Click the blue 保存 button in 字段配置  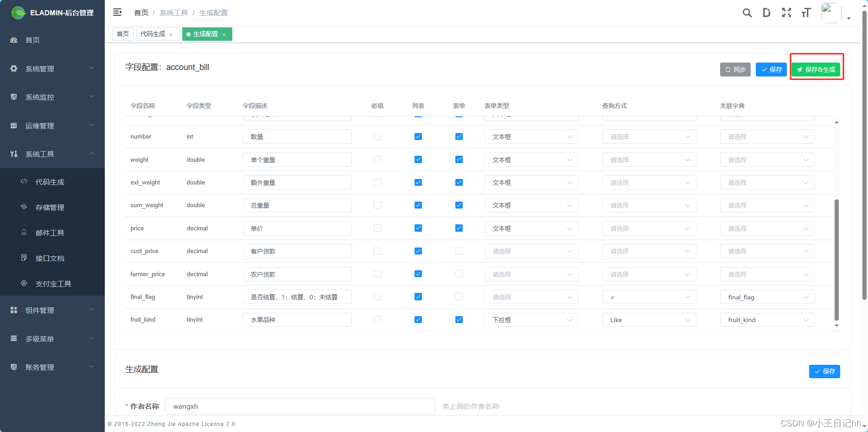(x=771, y=70)
